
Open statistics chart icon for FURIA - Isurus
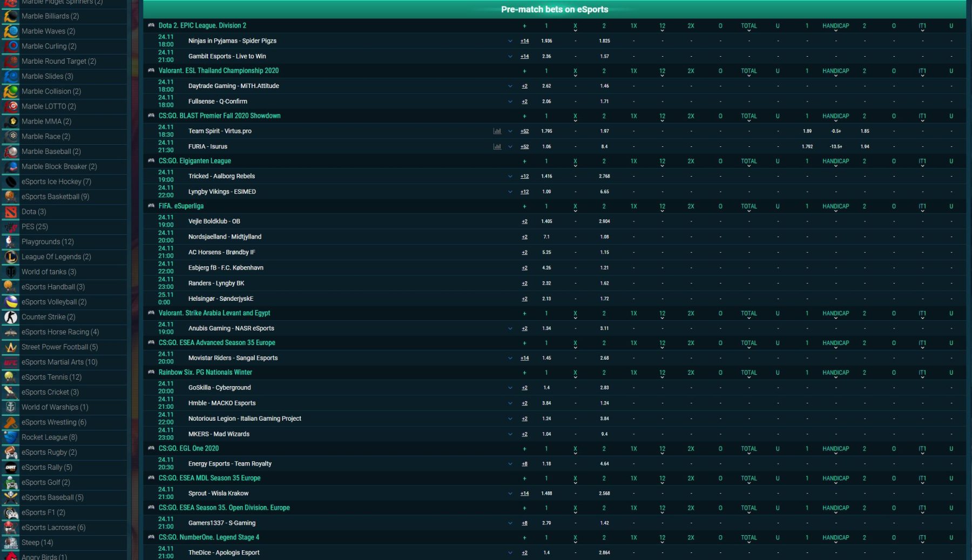(x=497, y=147)
